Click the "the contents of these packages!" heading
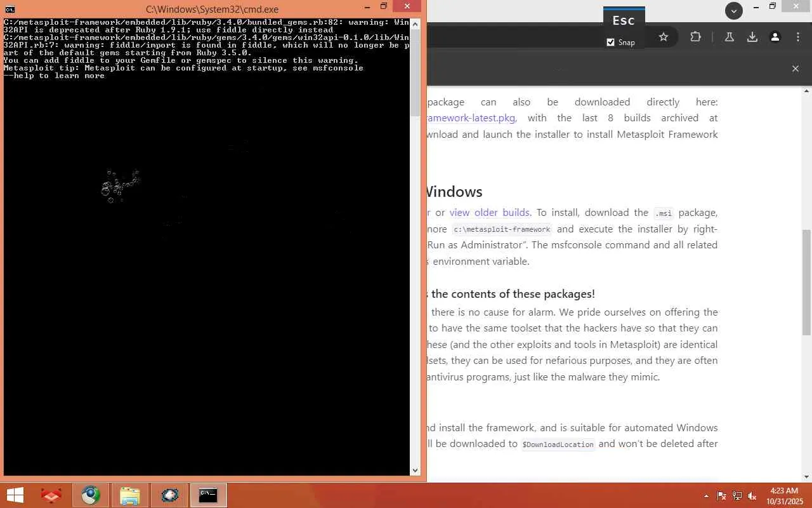 point(513,294)
